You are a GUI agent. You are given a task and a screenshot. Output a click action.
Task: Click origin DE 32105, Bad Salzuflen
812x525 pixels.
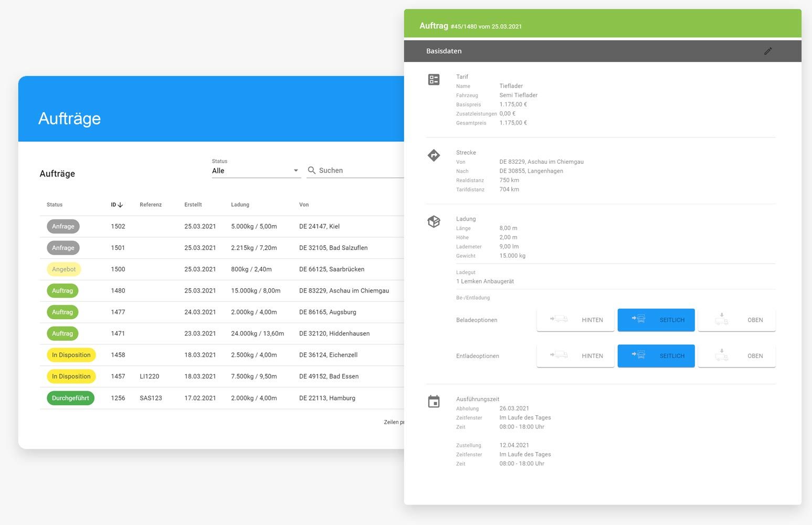pos(333,248)
